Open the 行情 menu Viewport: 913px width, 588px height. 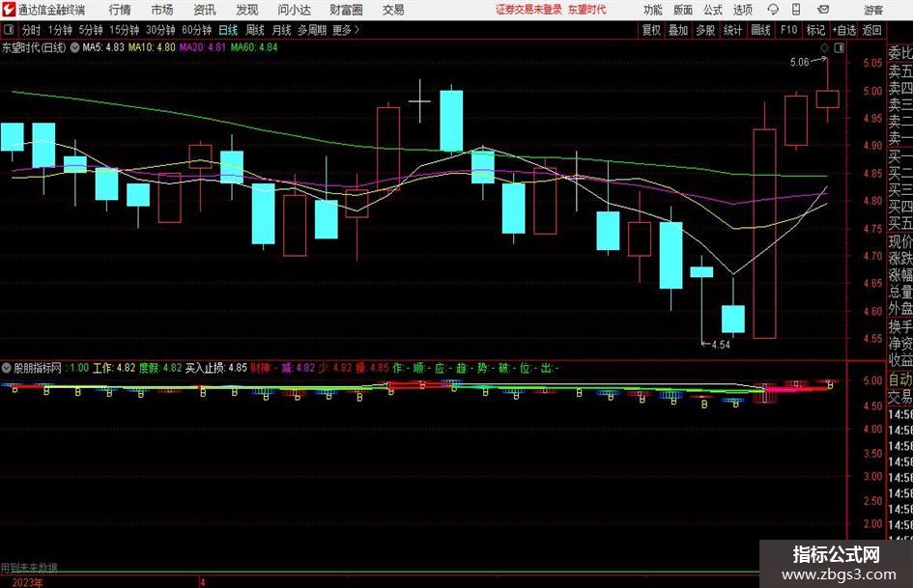[x=120, y=10]
